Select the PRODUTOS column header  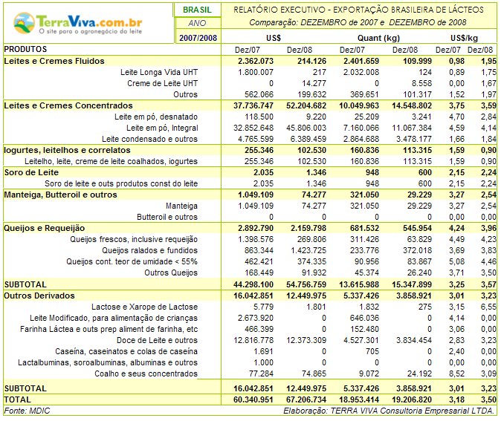point(26,48)
